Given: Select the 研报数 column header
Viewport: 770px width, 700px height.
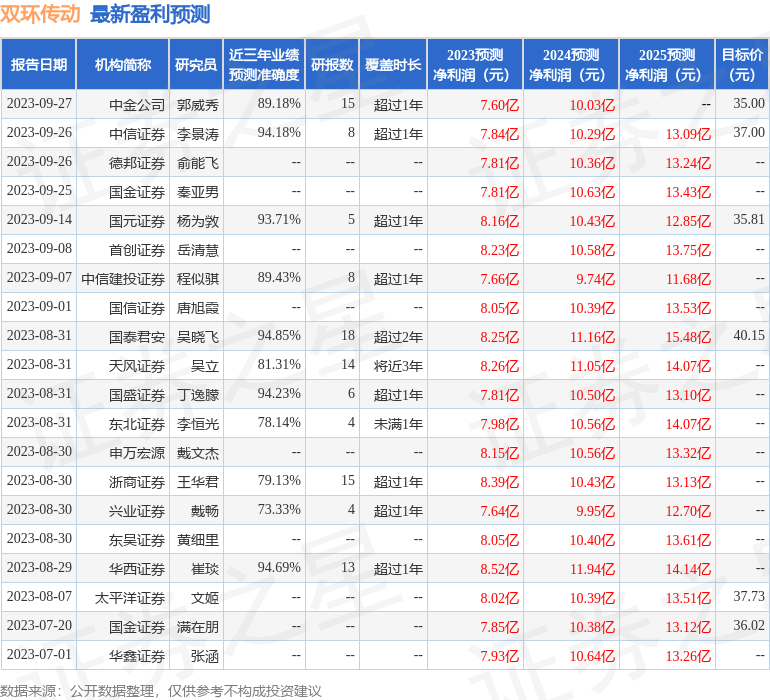Looking at the screenshot, I should tap(332, 64).
